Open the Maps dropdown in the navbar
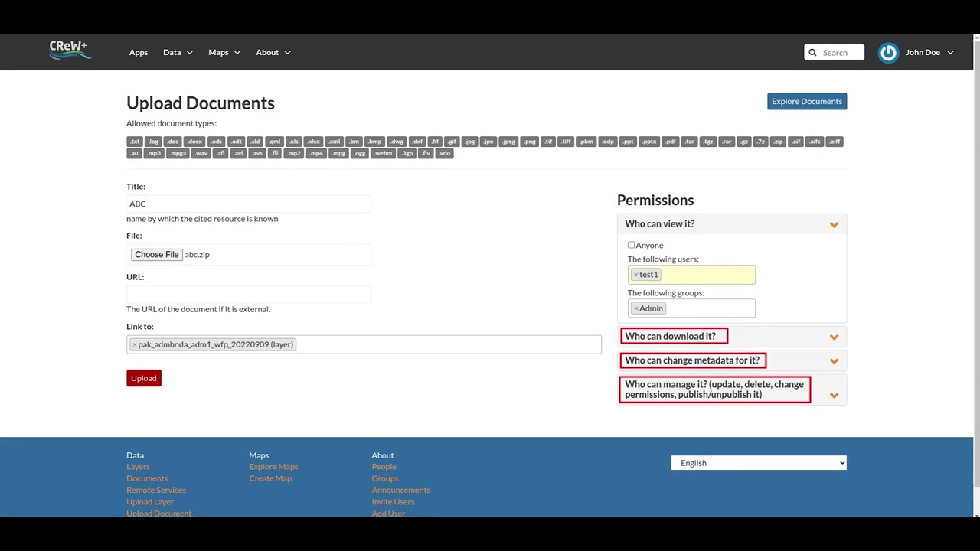980x551 pixels. (224, 52)
